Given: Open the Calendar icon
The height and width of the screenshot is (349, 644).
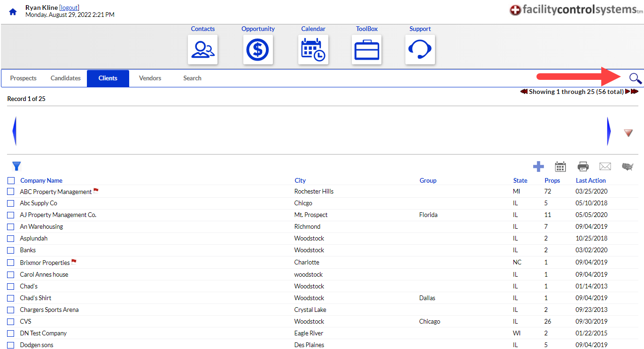Looking at the screenshot, I should 313,49.
